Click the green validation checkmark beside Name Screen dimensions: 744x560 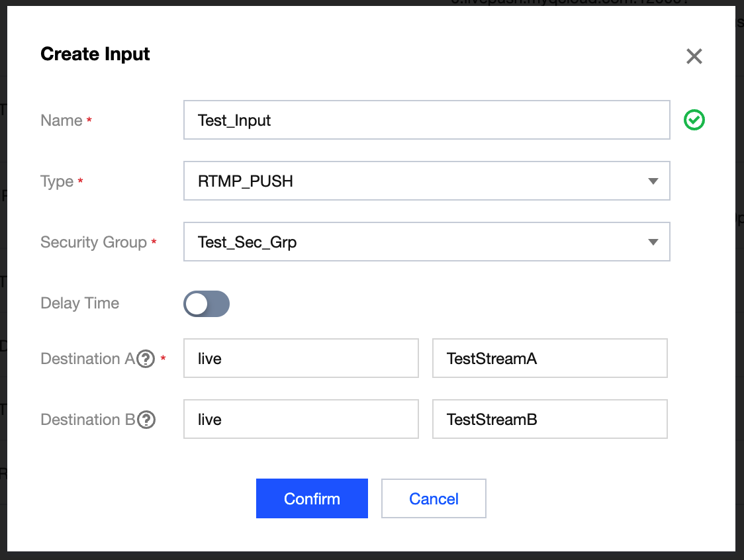coord(694,120)
